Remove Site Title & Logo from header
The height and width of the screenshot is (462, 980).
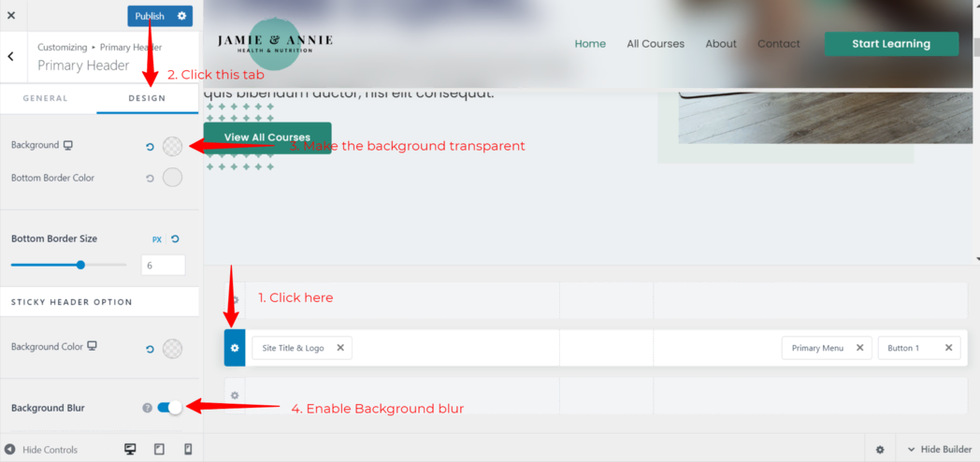pos(340,348)
